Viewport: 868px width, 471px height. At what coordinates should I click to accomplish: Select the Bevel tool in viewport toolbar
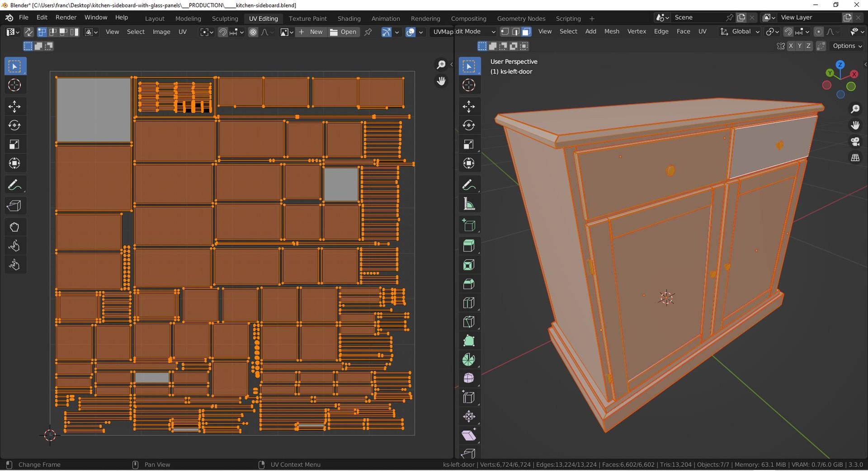pos(469,284)
